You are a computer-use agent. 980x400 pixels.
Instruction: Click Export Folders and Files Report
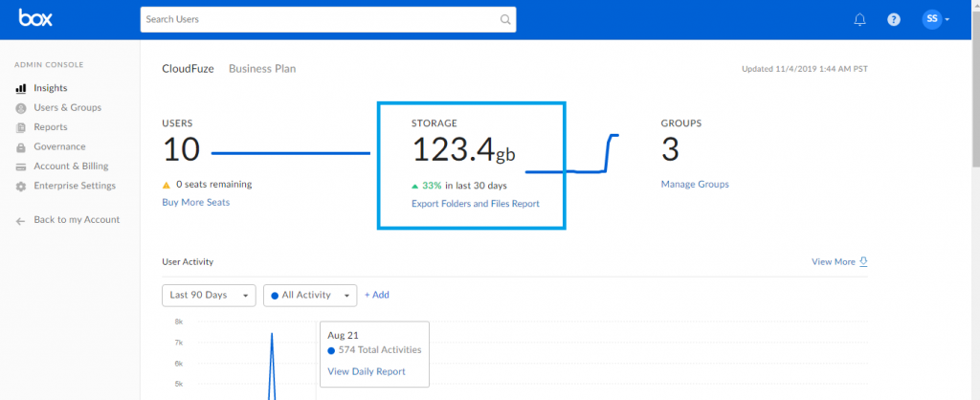(475, 204)
